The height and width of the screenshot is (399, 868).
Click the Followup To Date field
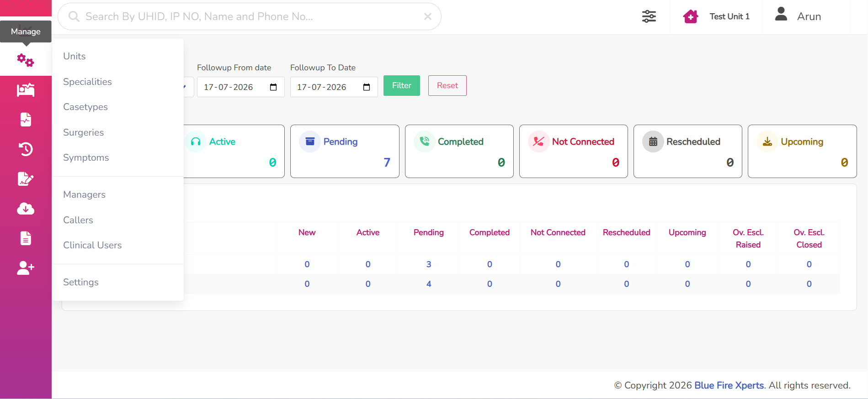tap(334, 87)
